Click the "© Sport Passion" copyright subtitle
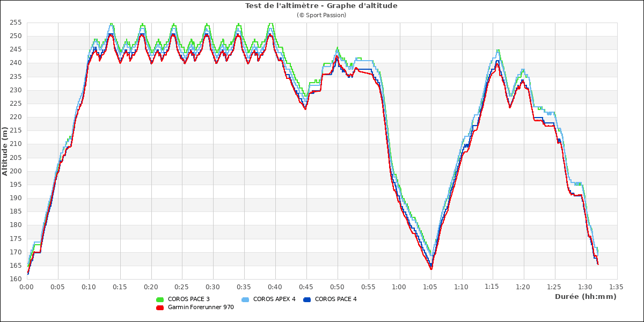The width and height of the screenshot is (644, 322). 321,15
